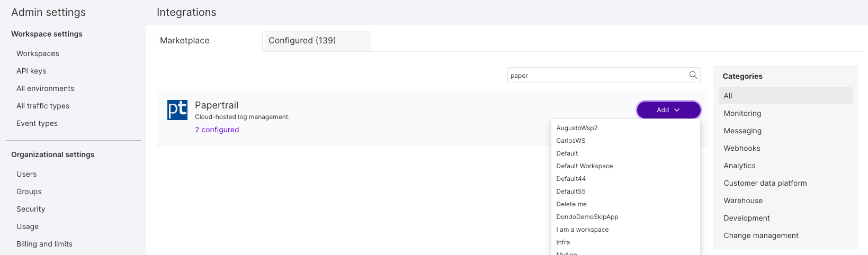This screenshot has width=868, height=255.
Task: Filter by Monitoring category
Action: point(742,113)
